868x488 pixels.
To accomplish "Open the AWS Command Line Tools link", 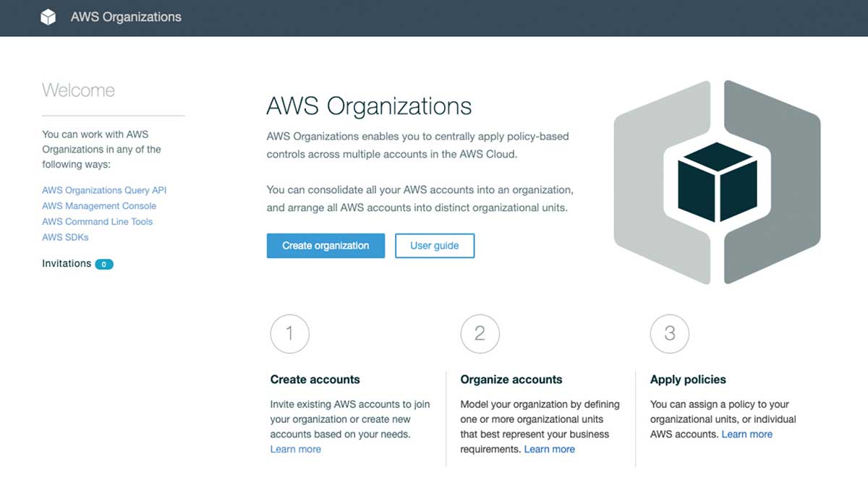I will pyautogui.click(x=97, y=221).
